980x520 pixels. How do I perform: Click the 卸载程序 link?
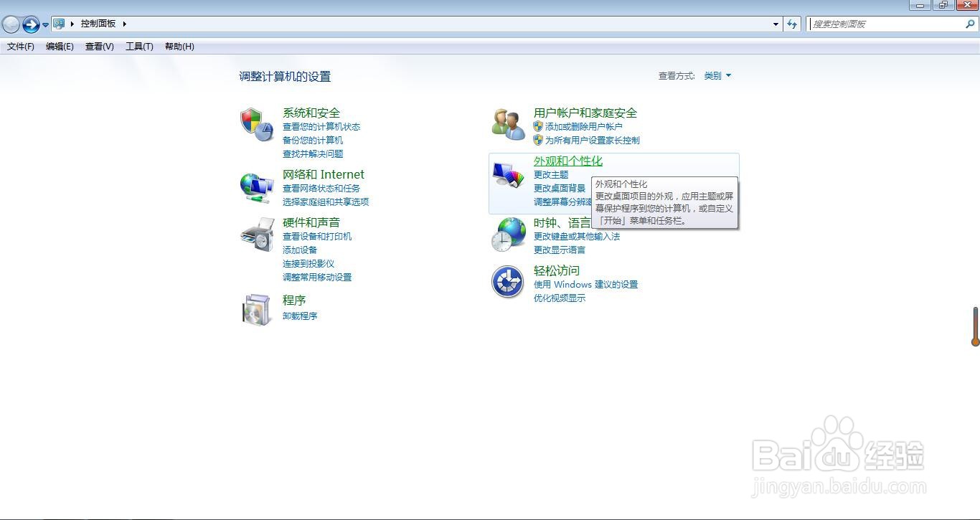pyautogui.click(x=299, y=316)
